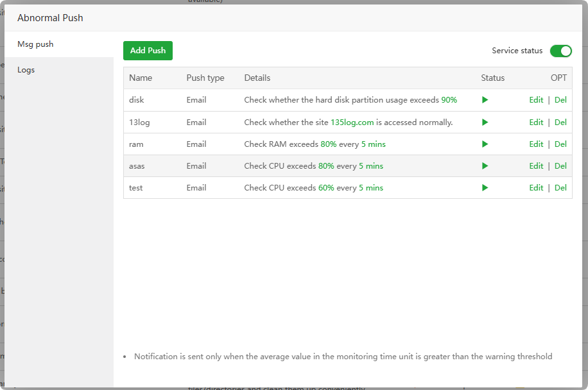Screen dimensions: 588x390
Task: Delete the disk push rule
Action: coord(560,100)
